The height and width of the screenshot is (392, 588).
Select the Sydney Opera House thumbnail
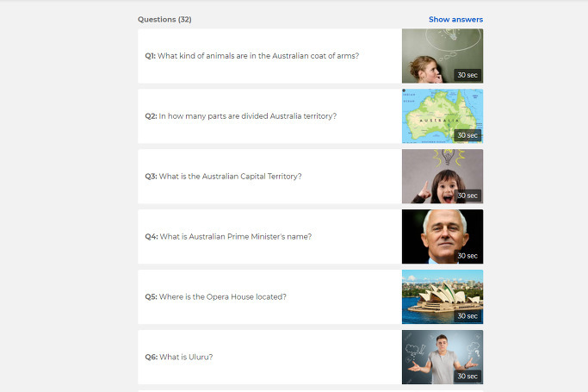(443, 296)
